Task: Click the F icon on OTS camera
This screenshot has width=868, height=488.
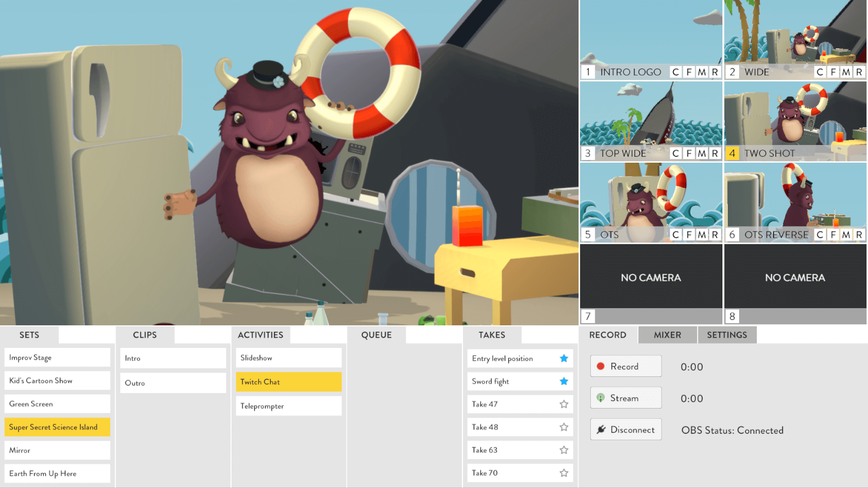Action: (x=689, y=235)
